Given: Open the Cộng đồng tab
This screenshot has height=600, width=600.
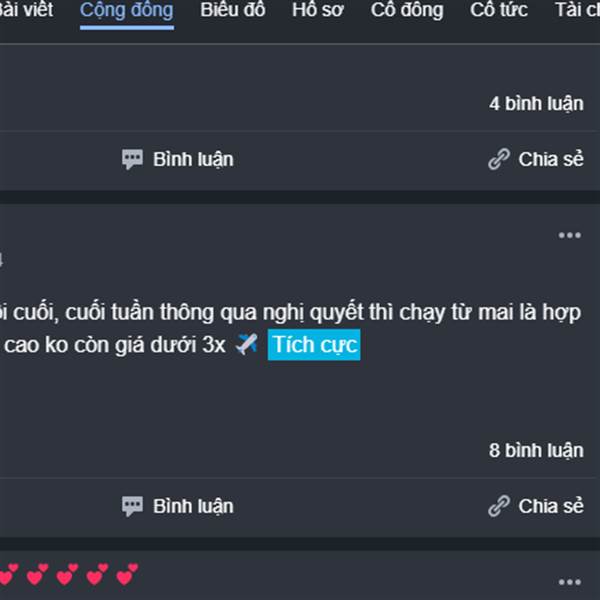Looking at the screenshot, I should tap(127, 11).
